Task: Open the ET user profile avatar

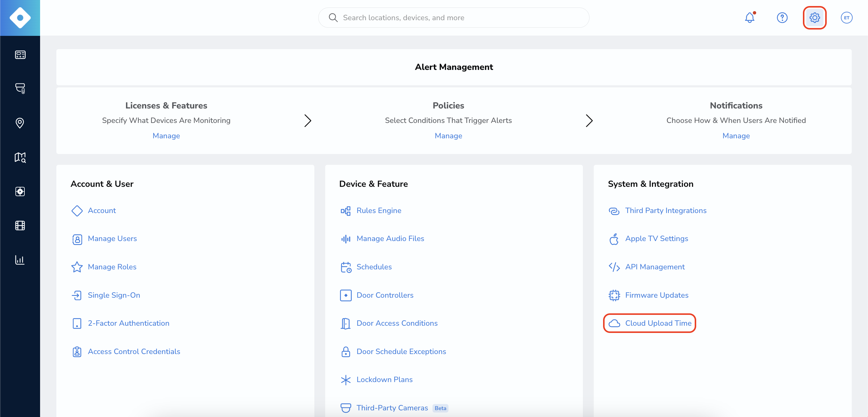Action: pos(846,17)
